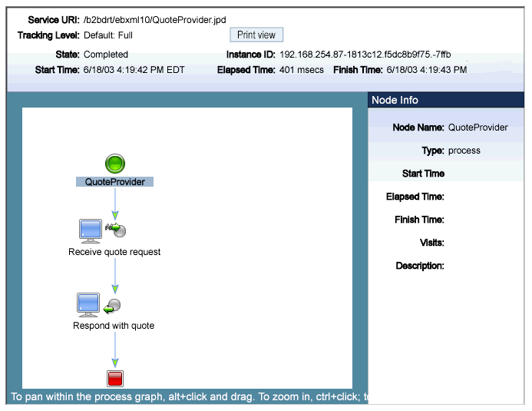Viewport: 532px width, 411px height.
Task: Click the Visits label in Node Info
Action: [x=432, y=243]
